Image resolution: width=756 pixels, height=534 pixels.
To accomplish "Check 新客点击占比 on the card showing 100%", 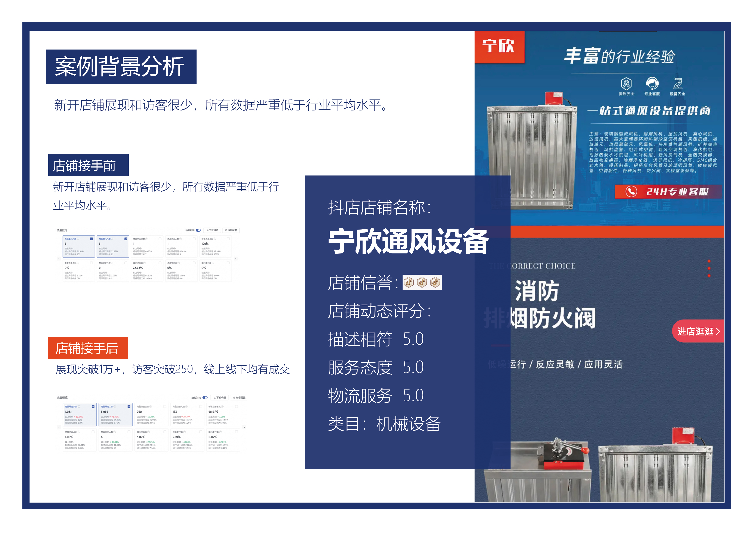I will coord(228,239).
